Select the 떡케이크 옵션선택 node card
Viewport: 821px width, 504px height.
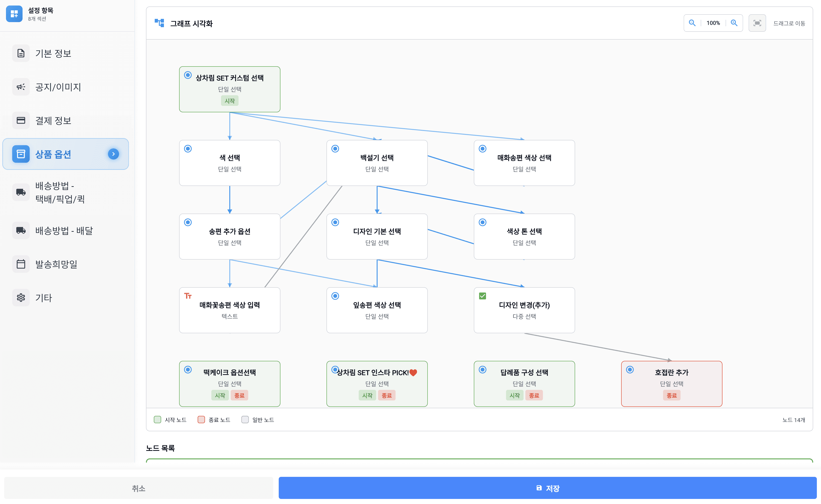pos(230,383)
